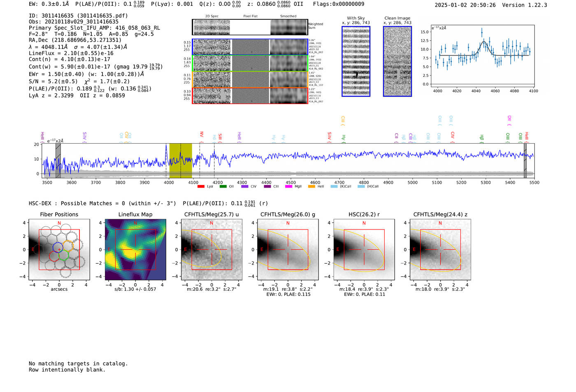
Task: Open the Fiber Positions cutout image
Action: click(x=59, y=249)
